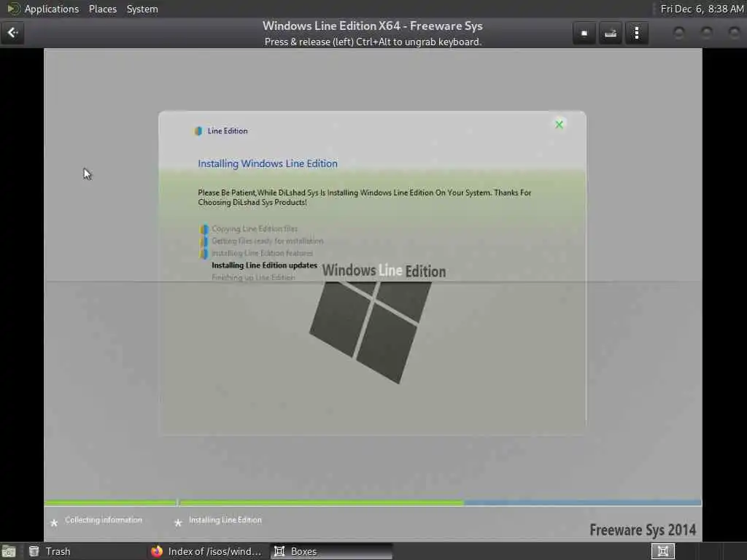Click 'Installing Line Edition updates' step text
The width and height of the screenshot is (747, 560).
(x=264, y=265)
